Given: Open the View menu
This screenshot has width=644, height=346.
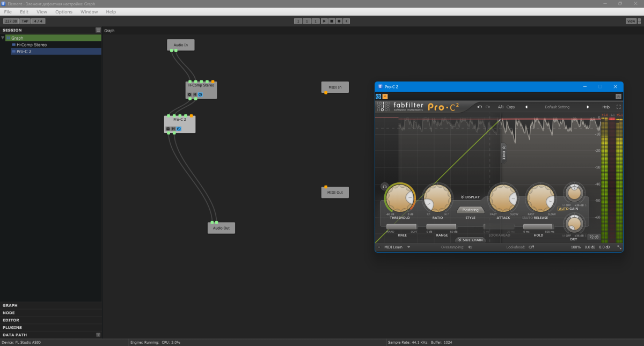Looking at the screenshot, I should coord(42,12).
